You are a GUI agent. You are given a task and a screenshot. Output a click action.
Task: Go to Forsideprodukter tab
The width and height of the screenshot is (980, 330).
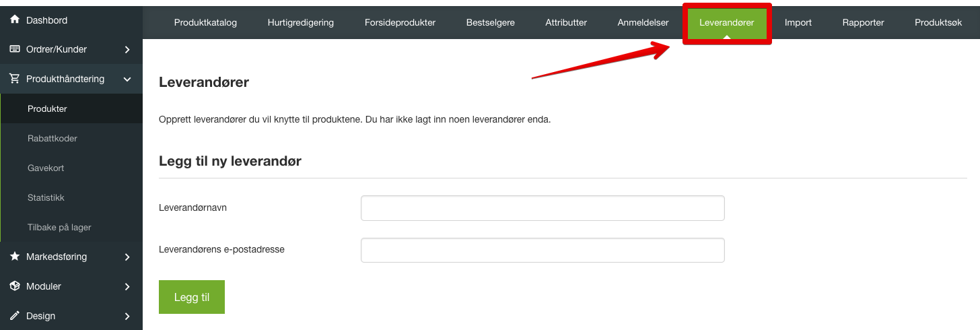click(400, 22)
